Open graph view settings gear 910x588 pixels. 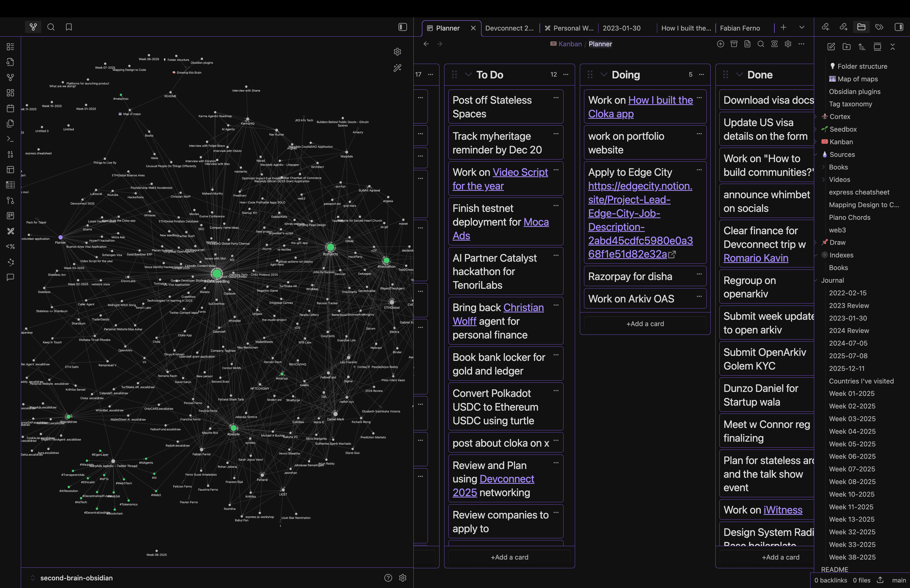pyautogui.click(x=398, y=52)
